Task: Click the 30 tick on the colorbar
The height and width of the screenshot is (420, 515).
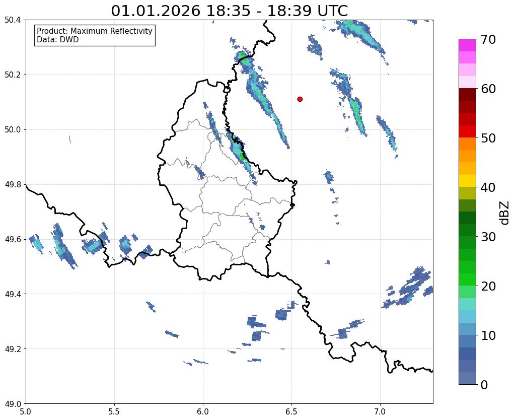Action: coord(488,237)
